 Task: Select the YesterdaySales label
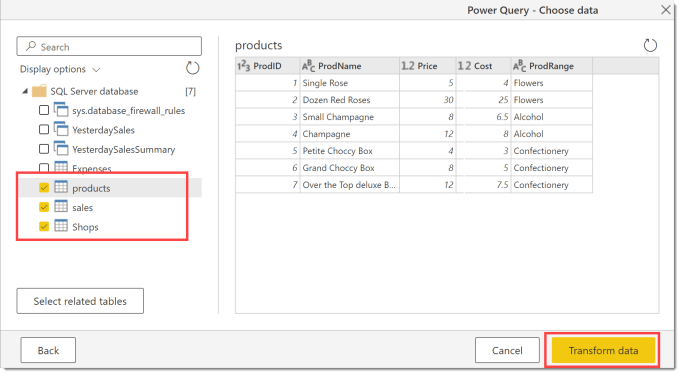[x=103, y=130]
